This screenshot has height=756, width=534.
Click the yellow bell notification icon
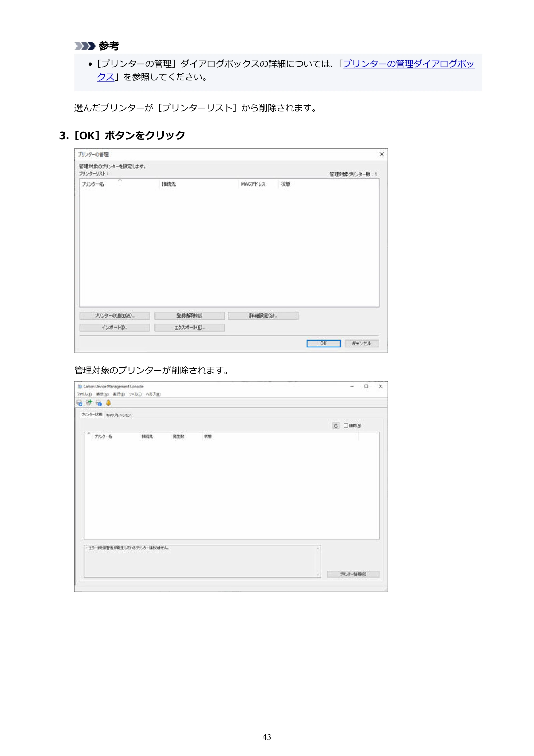point(108,402)
